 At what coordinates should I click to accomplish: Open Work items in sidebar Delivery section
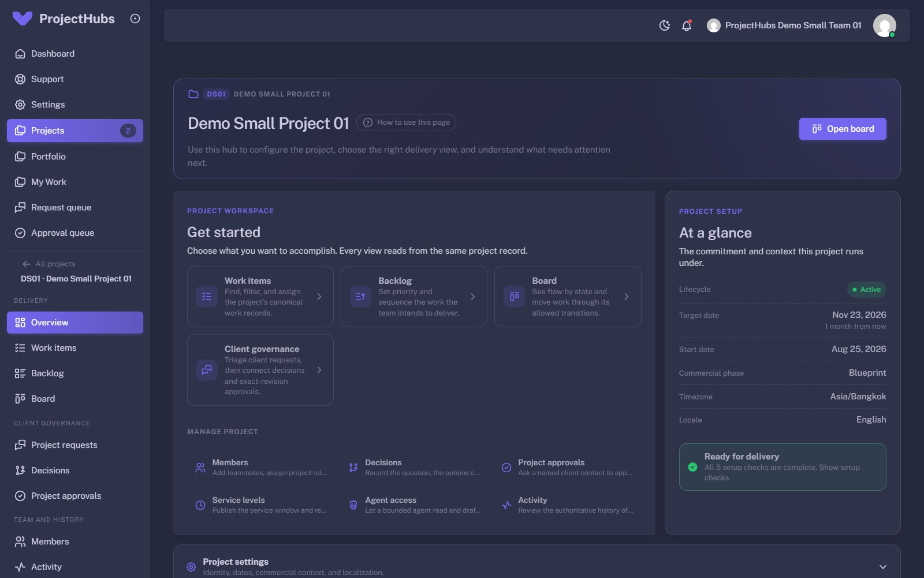click(x=75, y=348)
